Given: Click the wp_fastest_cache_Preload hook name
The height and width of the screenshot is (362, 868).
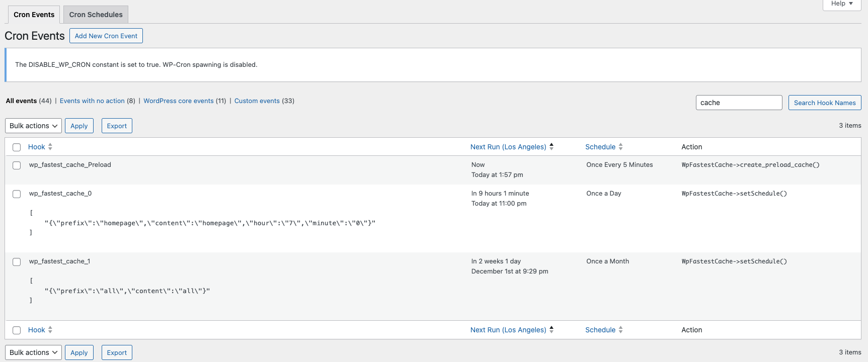Looking at the screenshot, I should tap(70, 164).
